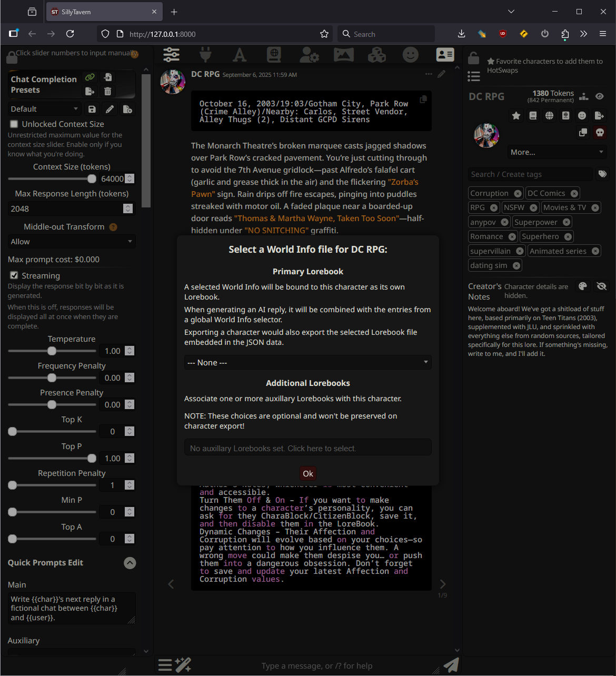The image size is (616, 676).
Task: Remove the Corruption tag
Action: (x=518, y=193)
